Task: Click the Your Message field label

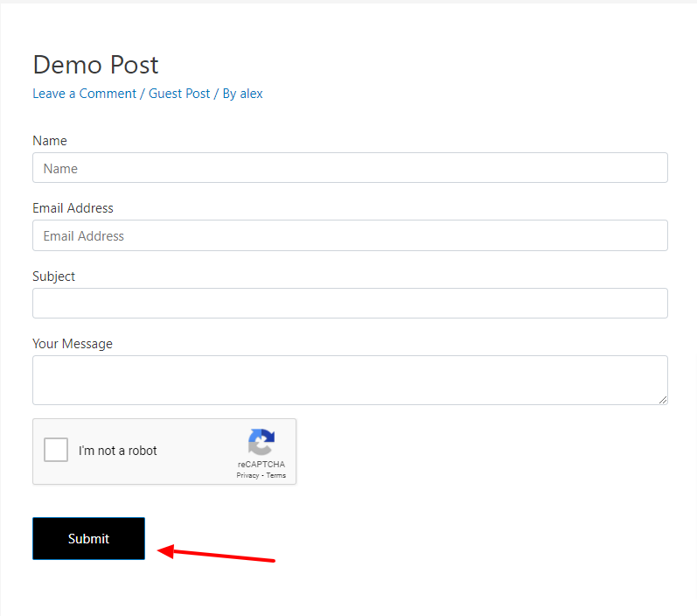Action: pyautogui.click(x=73, y=344)
